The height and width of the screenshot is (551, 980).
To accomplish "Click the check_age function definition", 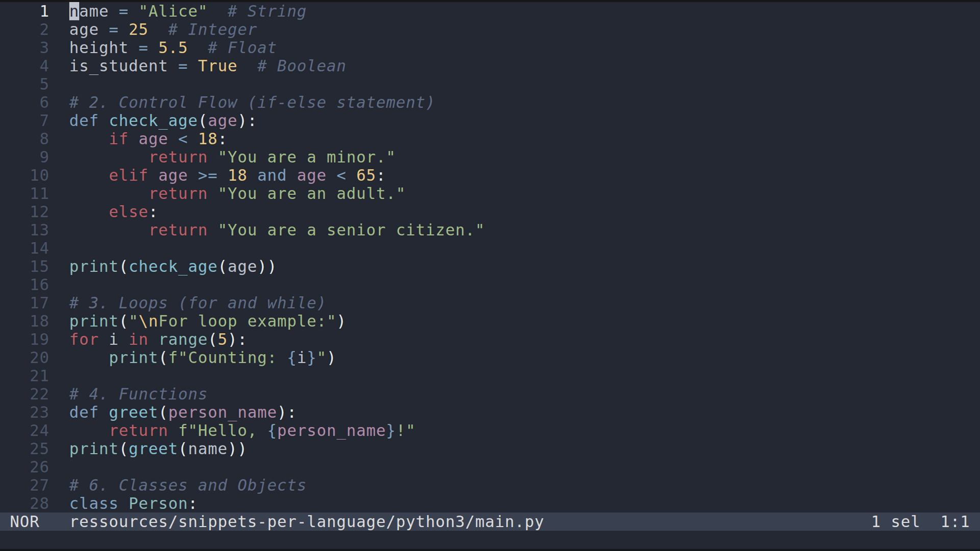I will (x=153, y=120).
